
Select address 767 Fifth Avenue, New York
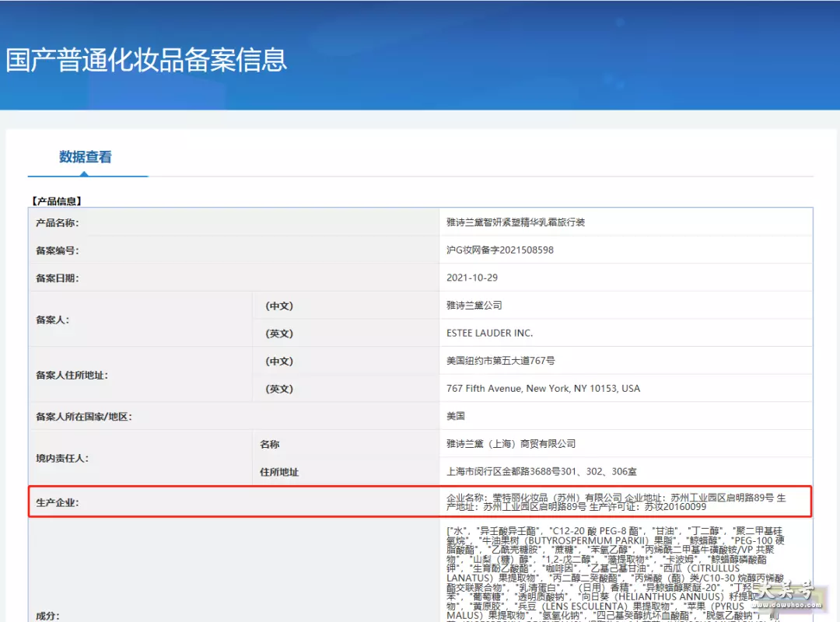click(543, 389)
